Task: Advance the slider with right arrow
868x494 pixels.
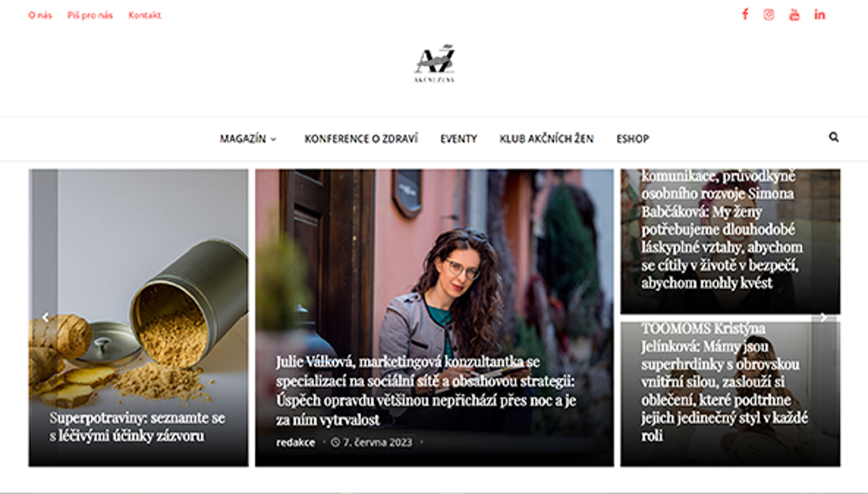Action: pyautogui.click(x=823, y=317)
